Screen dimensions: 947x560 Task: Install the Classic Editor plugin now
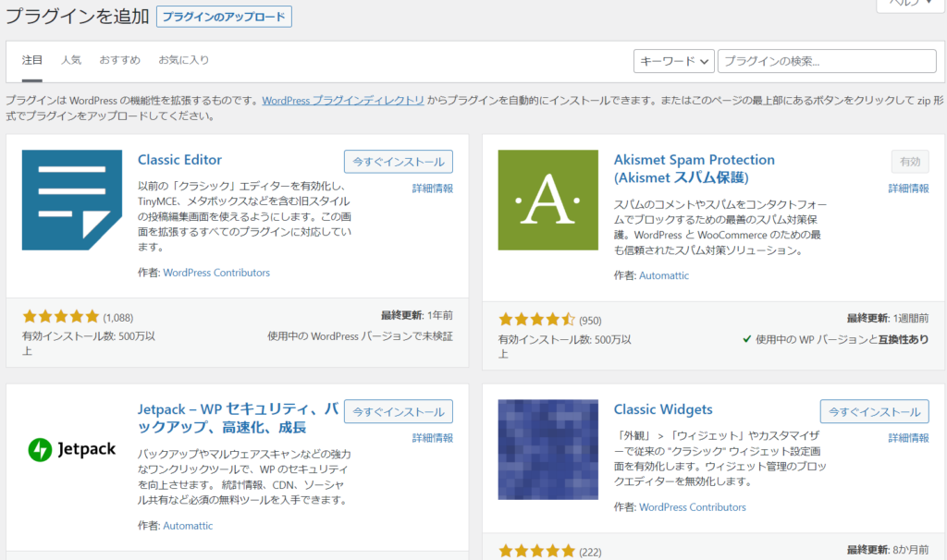398,162
